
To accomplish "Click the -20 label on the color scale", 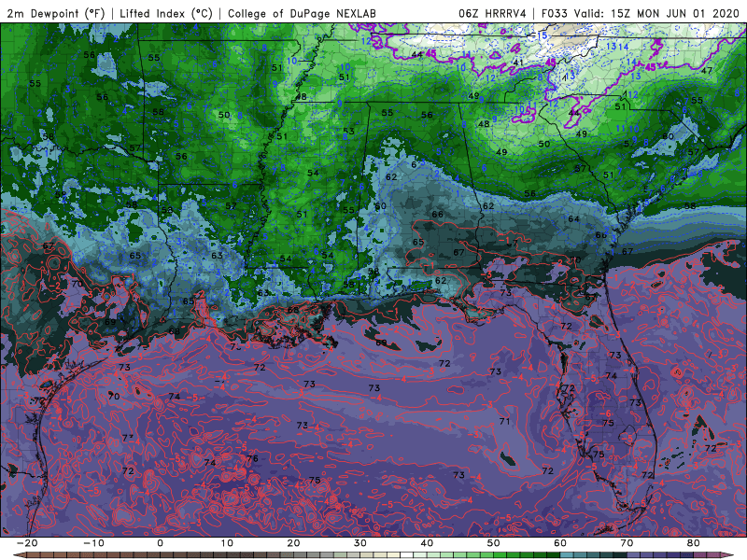I will [x=27, y=543].
